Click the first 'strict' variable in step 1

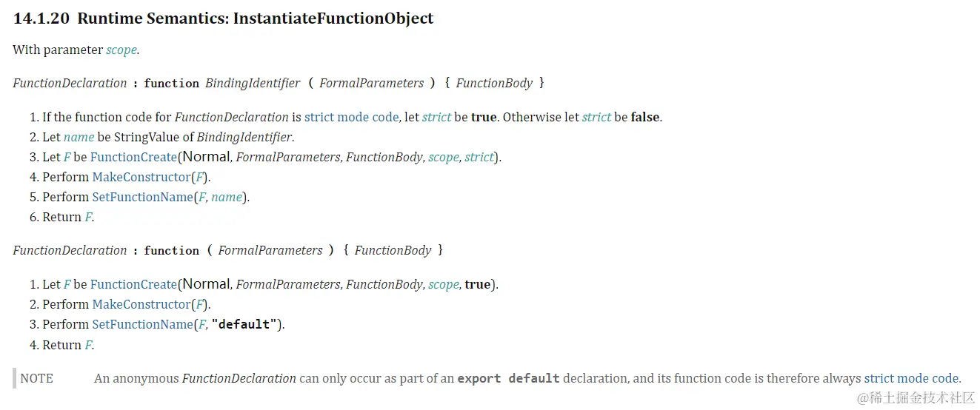point(436,117)
